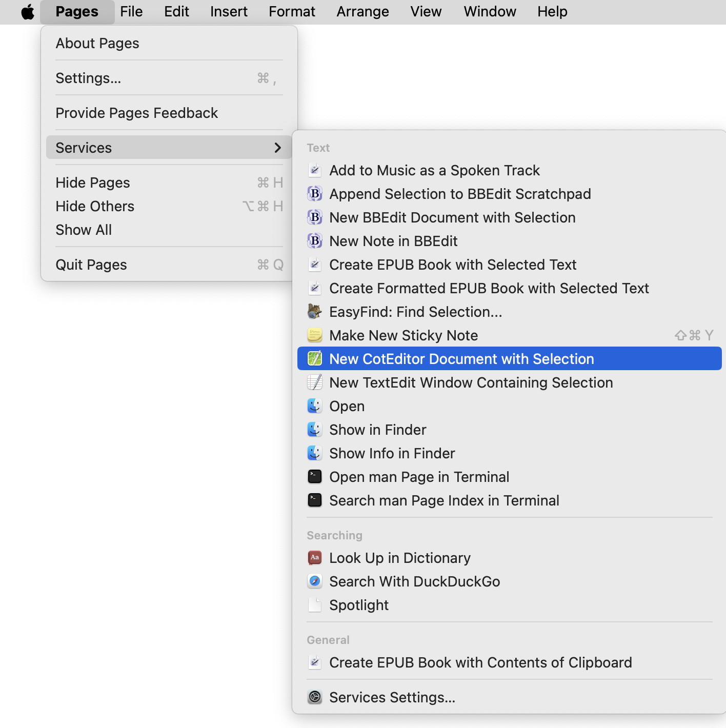Choose Hide Pages

(169, 183)
